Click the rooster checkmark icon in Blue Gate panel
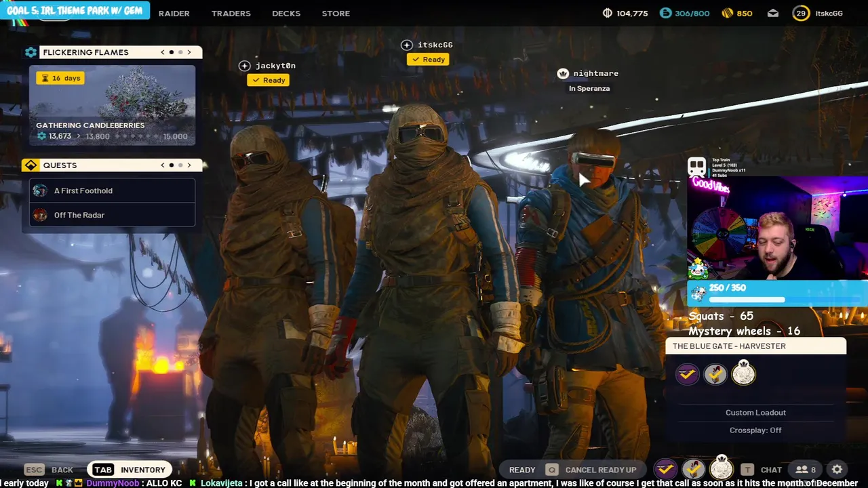The image size is (868, 488). coord(715,373)
